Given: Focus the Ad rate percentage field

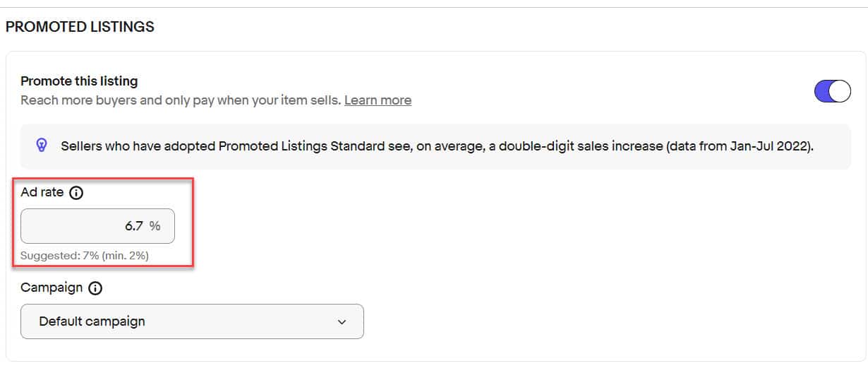Looking at the screenshot, I should click(x=97, y=226).
